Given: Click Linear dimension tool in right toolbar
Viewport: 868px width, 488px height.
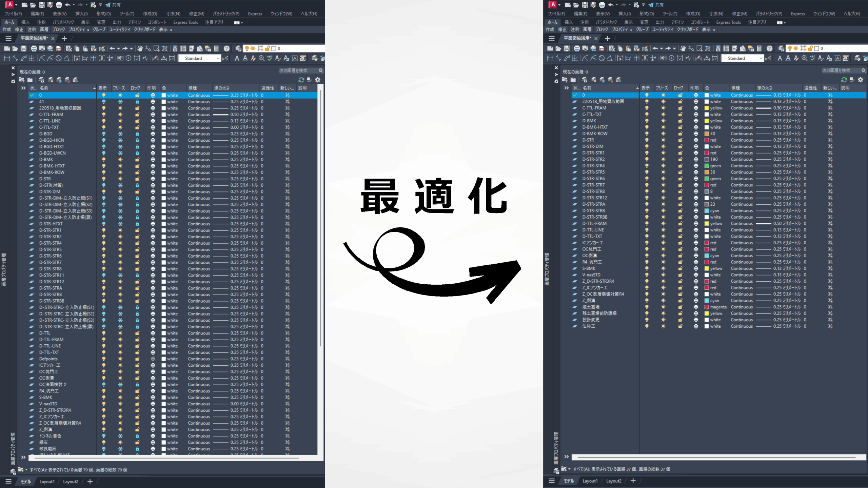Looking at the screenshot, I should click(550, 58).
